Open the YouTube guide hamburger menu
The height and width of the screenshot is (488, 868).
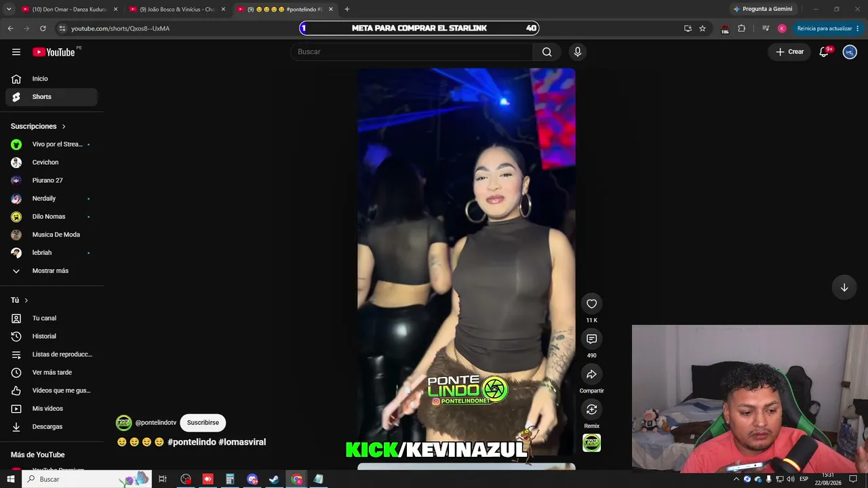(16, 52)
